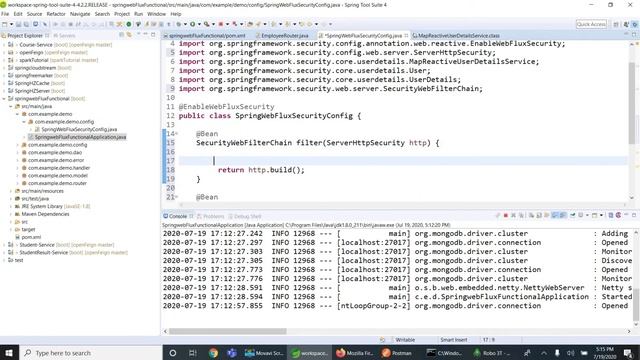Toggle Show Console on Standard Error change
Viewport: 640px width, 360px height.
click(x=562, y=216)
